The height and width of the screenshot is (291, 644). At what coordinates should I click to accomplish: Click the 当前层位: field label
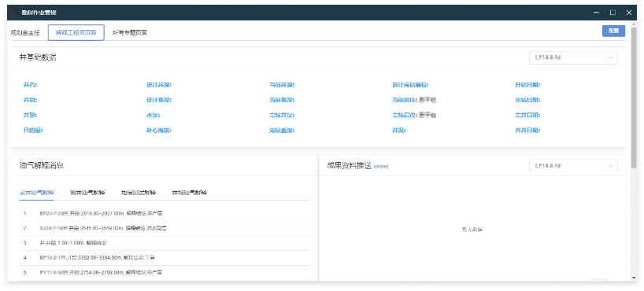pos(405,100)
